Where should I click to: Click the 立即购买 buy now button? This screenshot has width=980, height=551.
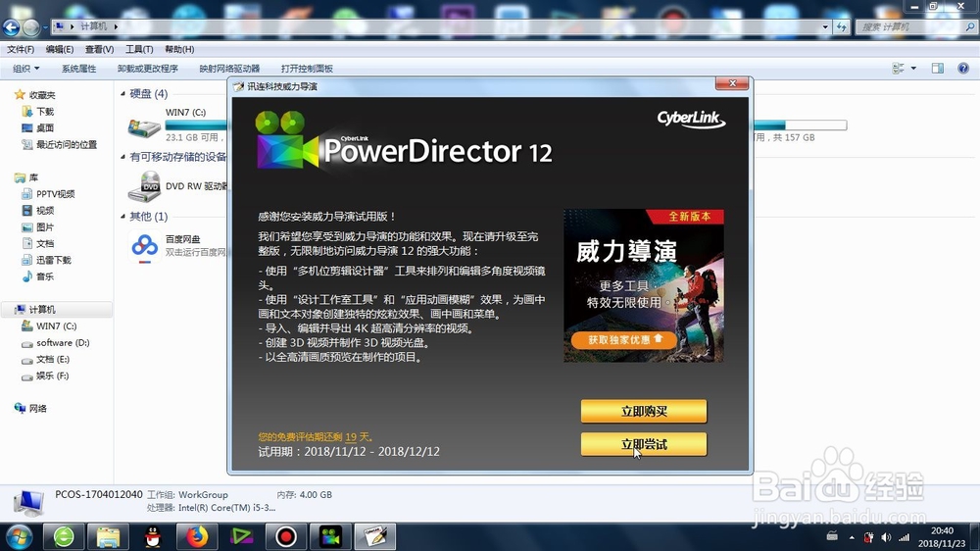coord(643,411)
